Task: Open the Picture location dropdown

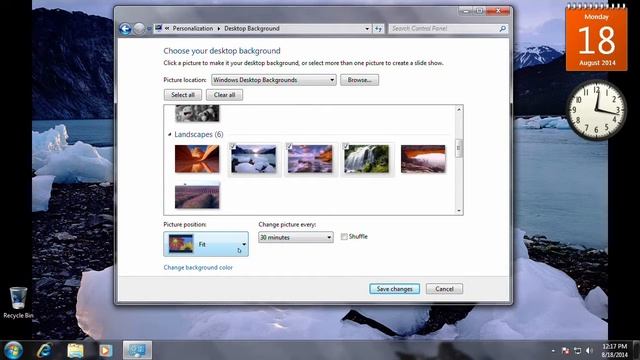Action: [x=273, y=80]
